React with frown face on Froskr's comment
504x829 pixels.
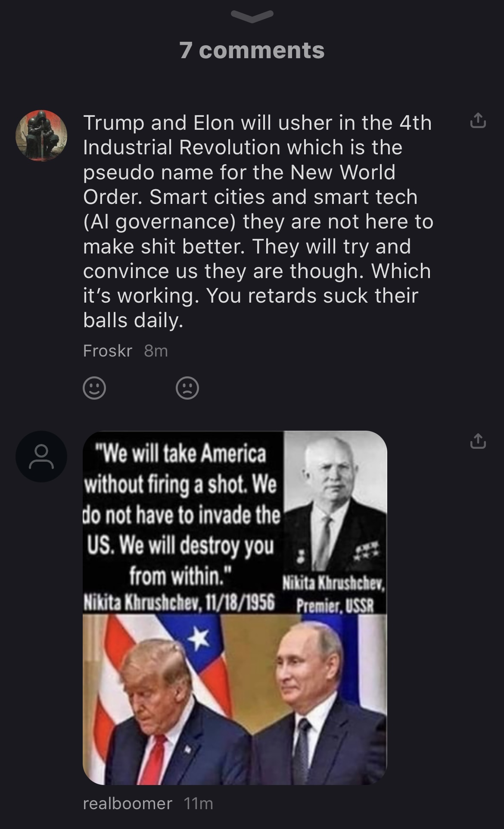point(187,388)
